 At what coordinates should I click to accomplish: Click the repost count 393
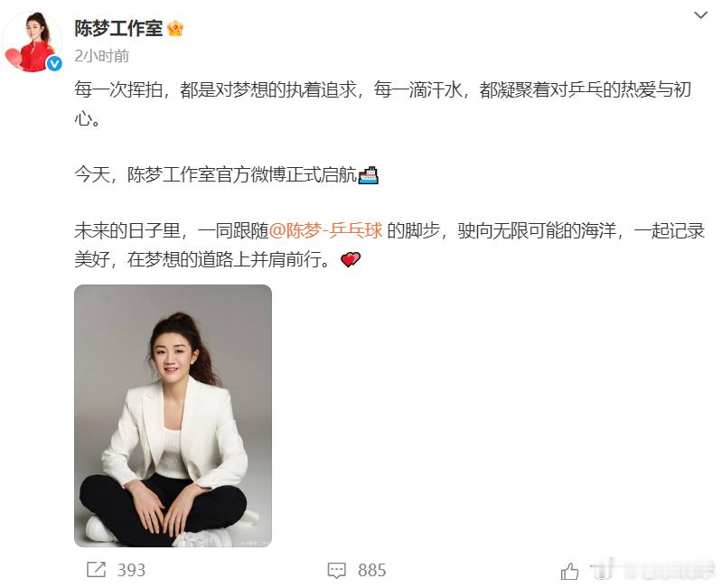pyautogui.click(x=131, y=570)
